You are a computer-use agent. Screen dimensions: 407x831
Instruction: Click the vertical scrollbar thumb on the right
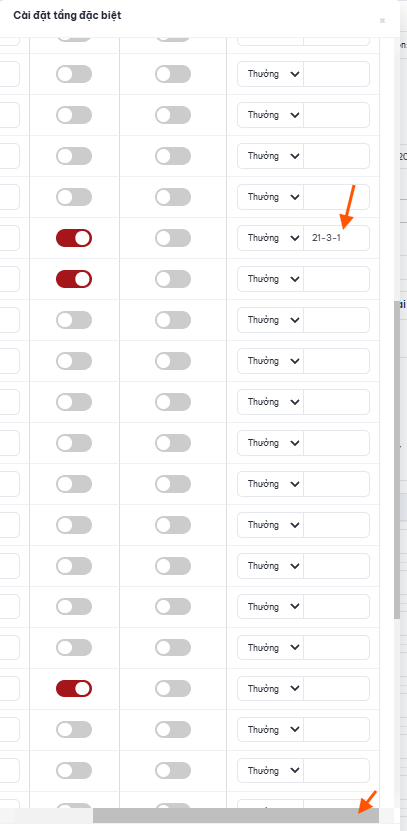(x=397, y=459)
